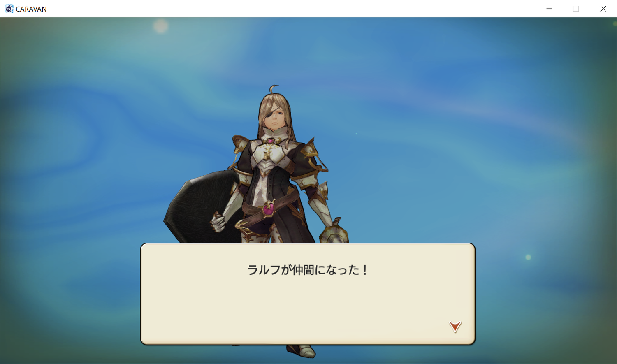Click the character's armored gauntlet fist
Screen dimensions: 617x364
[334, 232]
